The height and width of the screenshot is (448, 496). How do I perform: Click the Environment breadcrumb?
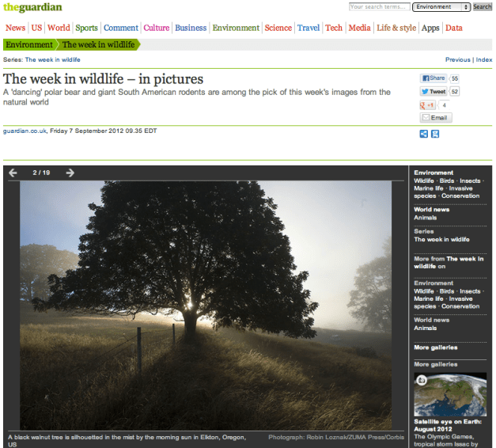tap(29, 45)
